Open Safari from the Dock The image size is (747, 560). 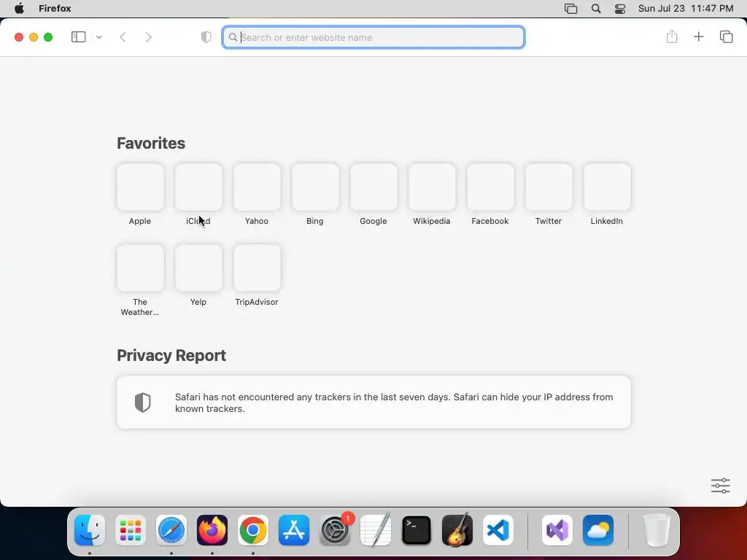171,530
